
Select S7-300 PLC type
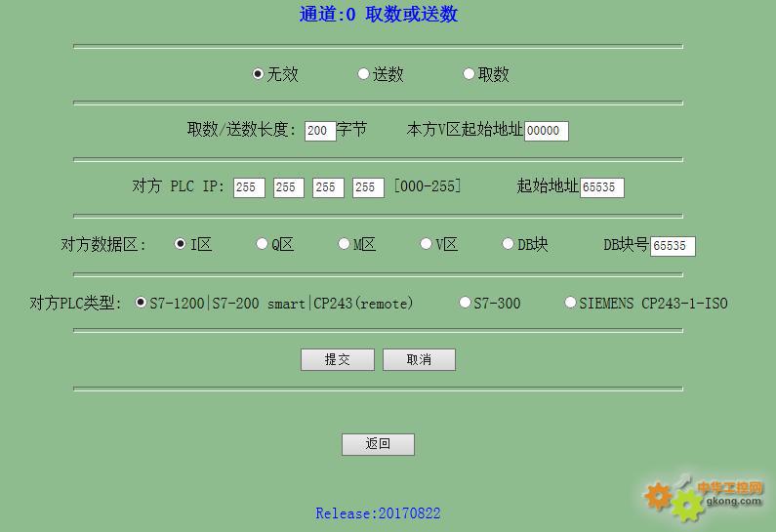(x=465, y=303)
